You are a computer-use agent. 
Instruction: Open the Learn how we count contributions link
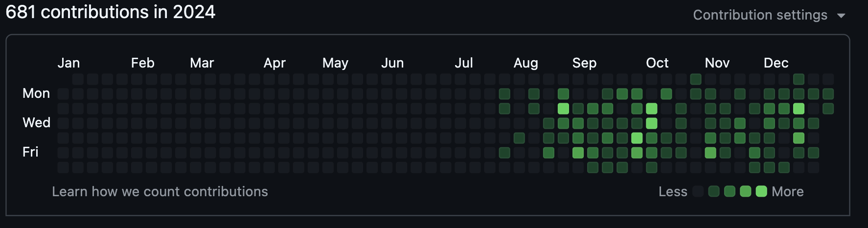click(x=160, y=191)
